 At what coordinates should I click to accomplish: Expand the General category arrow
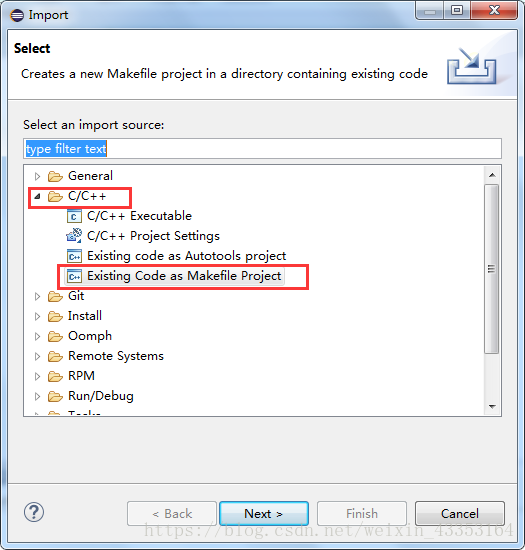[37, 176]
